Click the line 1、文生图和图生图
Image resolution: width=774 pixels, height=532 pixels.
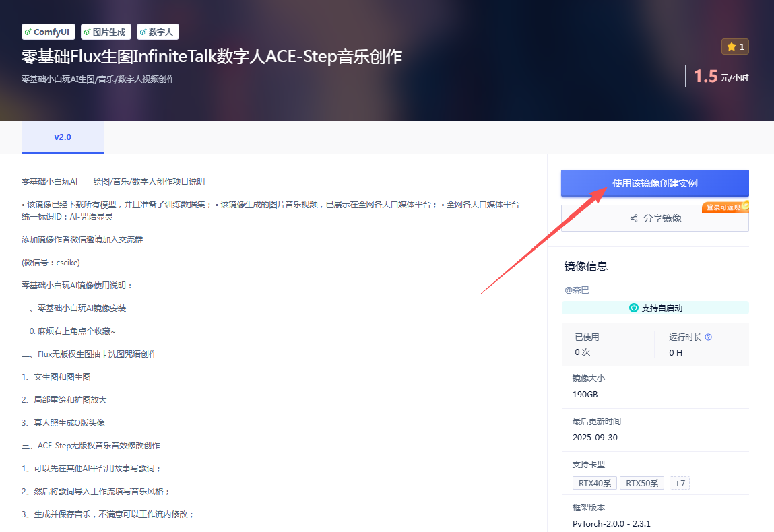click(x=57, y=377)
